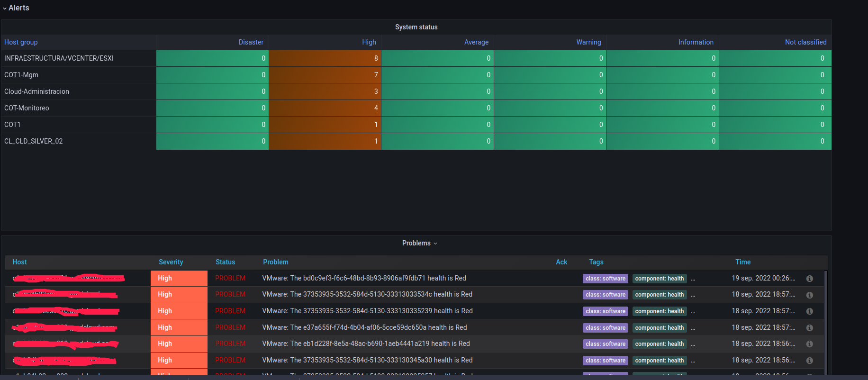The height and width of the screenshot is (380, 868).
Task: Click info icon for 333130335239 problem row
Action: pos(809,311)
